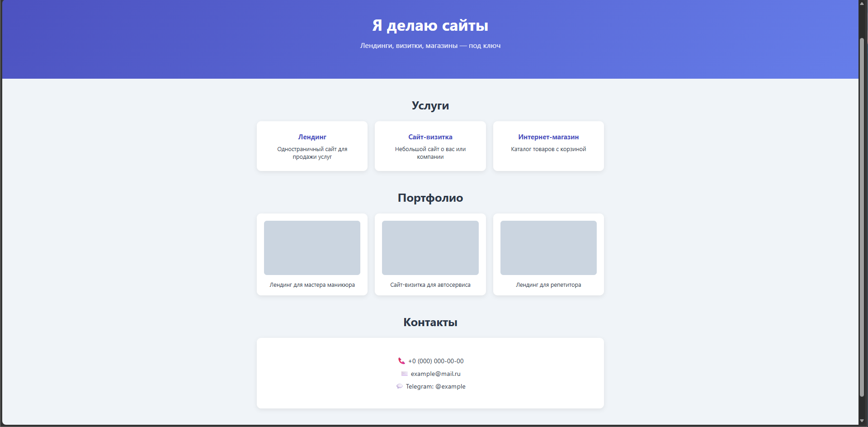Viewport: 868px width, 427px height.
Task: Click thumbnail above Сайт-визитка для автосервиса
Action: tap(430, 248)
